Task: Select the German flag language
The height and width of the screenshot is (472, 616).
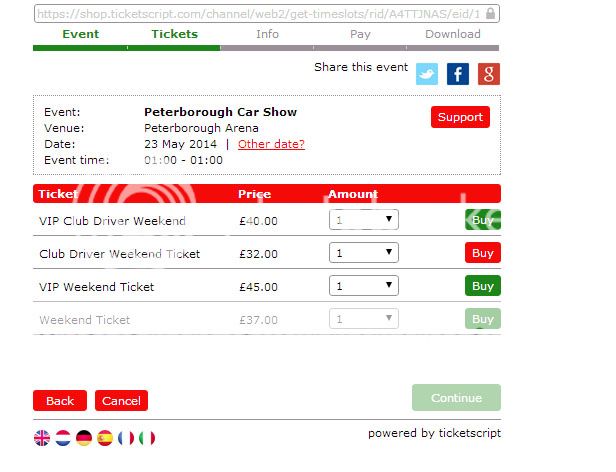Action: (x=84, y=438)
